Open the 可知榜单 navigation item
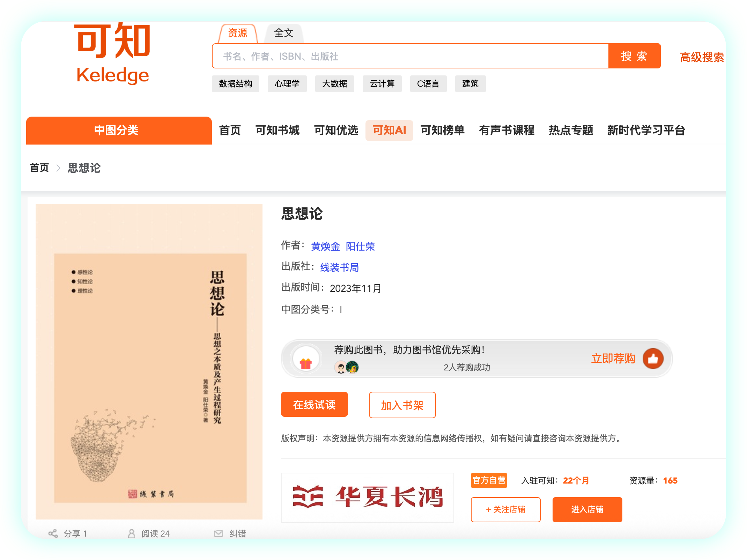 442,130
